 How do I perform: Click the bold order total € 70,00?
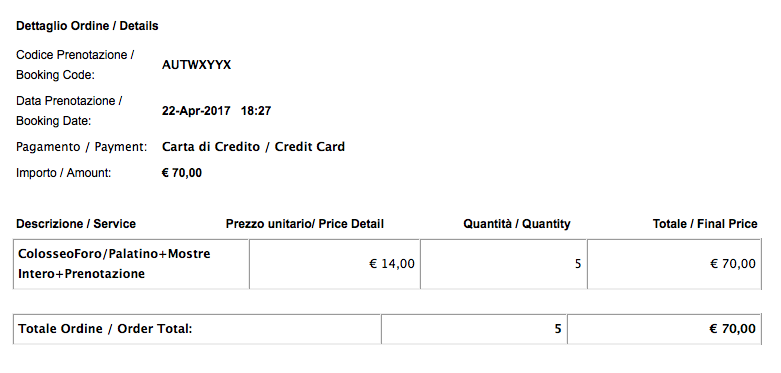732,329
